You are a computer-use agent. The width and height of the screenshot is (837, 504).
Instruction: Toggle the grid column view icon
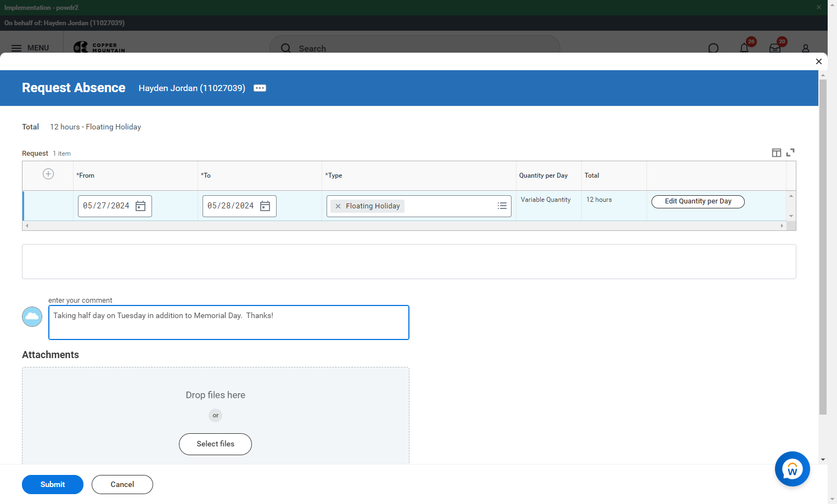point(777,153)
